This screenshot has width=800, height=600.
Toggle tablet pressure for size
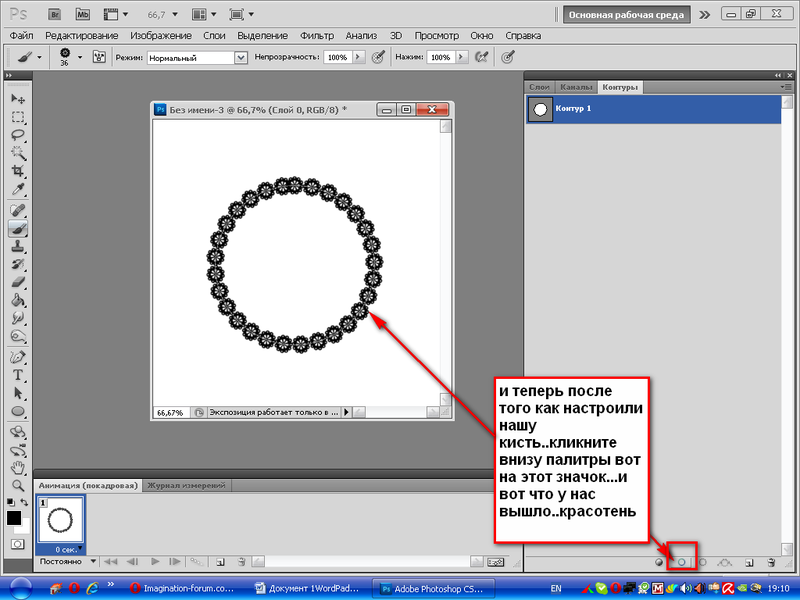pyautogui.click(x=507, y=57)
